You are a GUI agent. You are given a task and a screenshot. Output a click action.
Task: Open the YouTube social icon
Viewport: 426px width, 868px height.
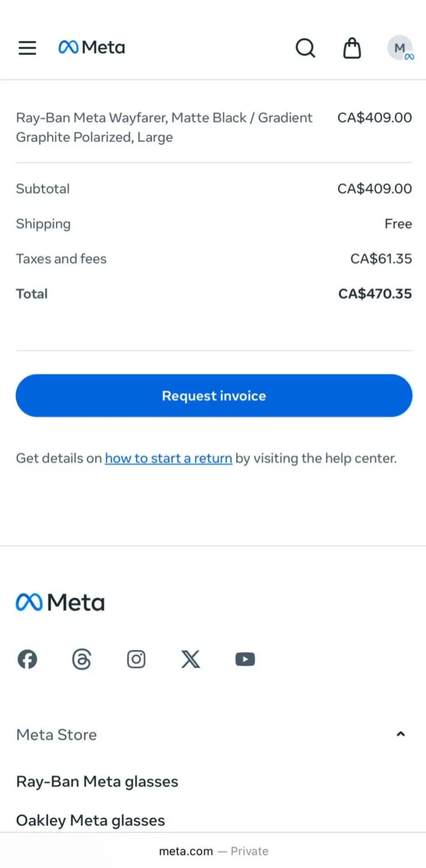point(245,659)
